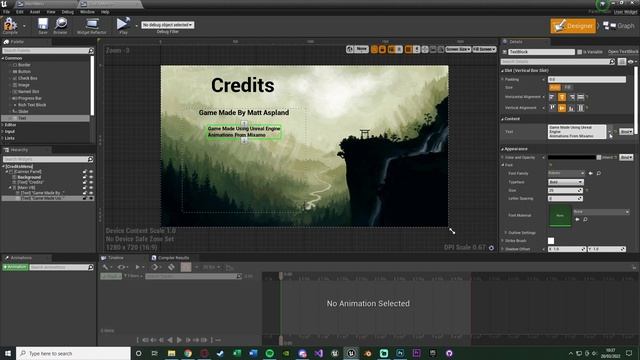This screenshot has height=360, width=640.
Task: Click the Font Material thumbnail
Action: pos(560,215)
